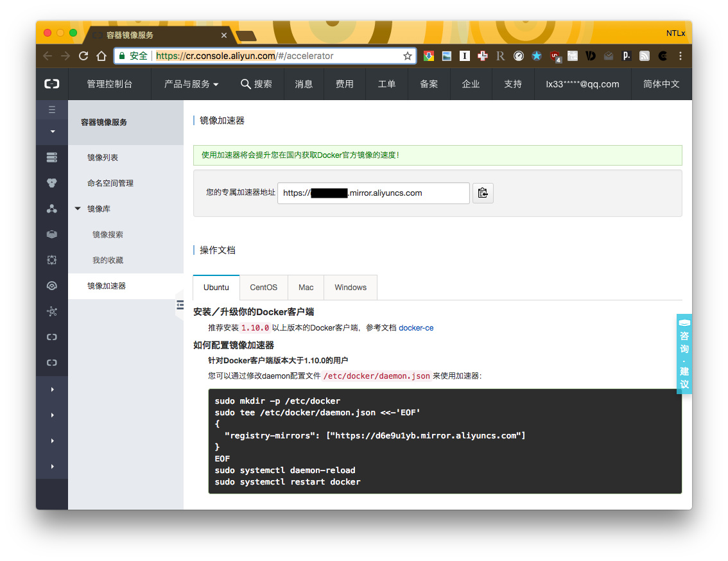
Task: Click the gauge dial extension icon
Action: (x=518, y=56)
